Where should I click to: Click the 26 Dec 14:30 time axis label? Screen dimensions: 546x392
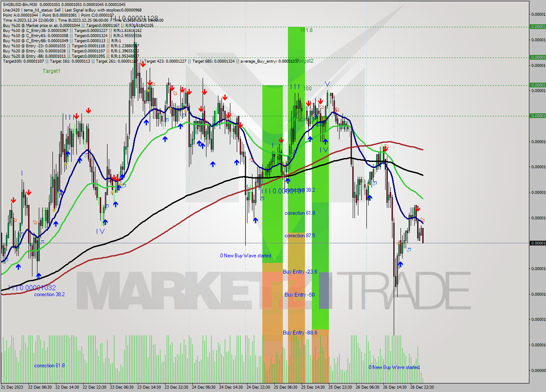[395, 387]
